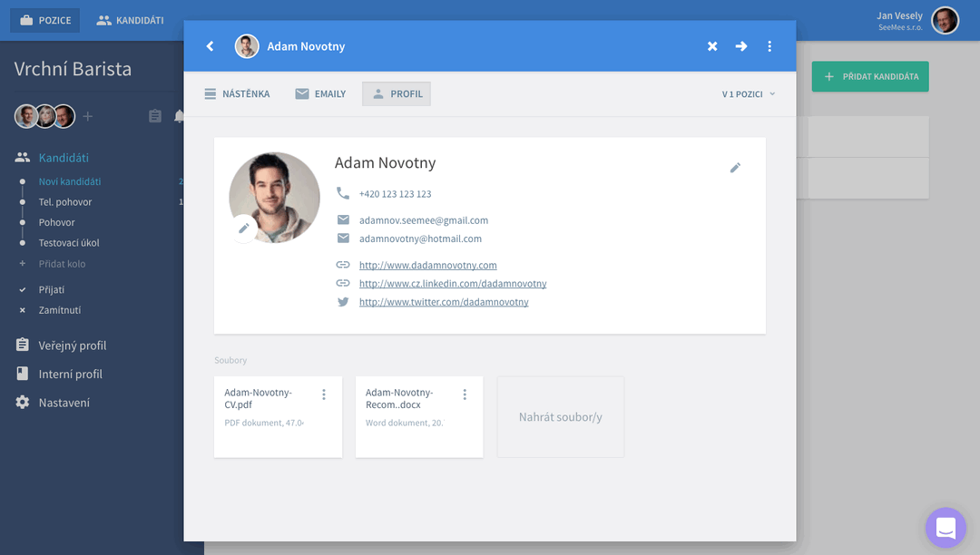The height and width of the screenshot is (555, 980).
Task: Select email adamnovotny@hotmail.com
Action: click(x=420, y=239)
